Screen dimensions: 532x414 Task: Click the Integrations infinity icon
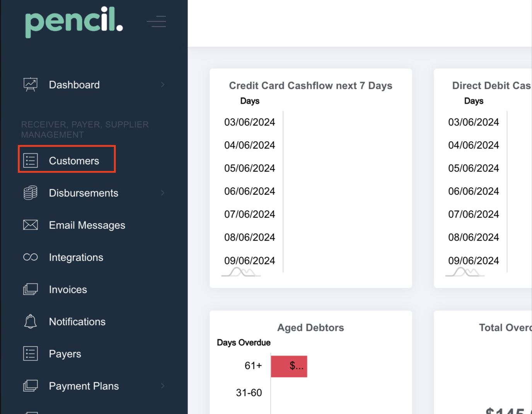click(x=30, y=257)
